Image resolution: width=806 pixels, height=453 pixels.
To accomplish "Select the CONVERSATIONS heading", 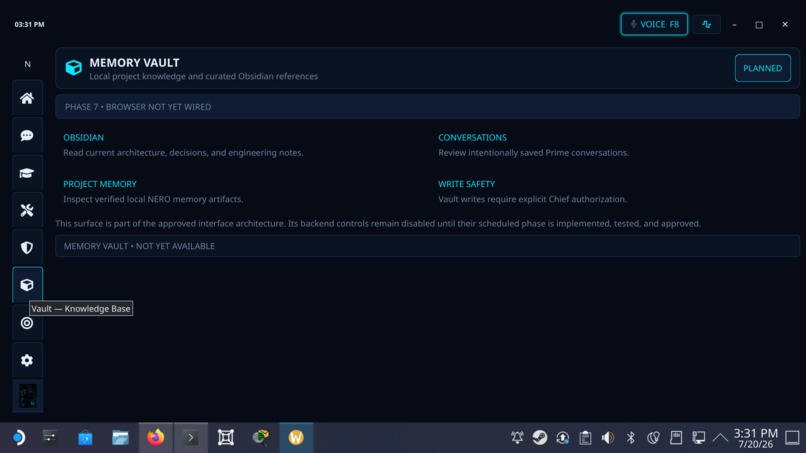I will click(x=472, y=137).
